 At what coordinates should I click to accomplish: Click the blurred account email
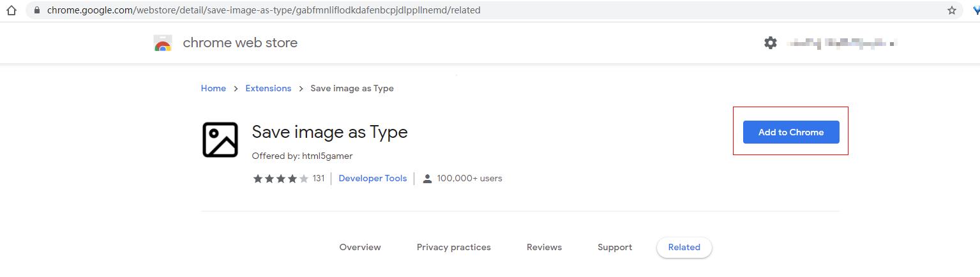point(843,43)
